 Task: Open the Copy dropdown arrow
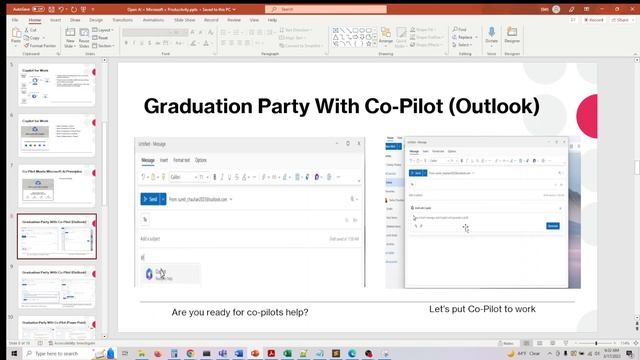(x=44, y=38)
